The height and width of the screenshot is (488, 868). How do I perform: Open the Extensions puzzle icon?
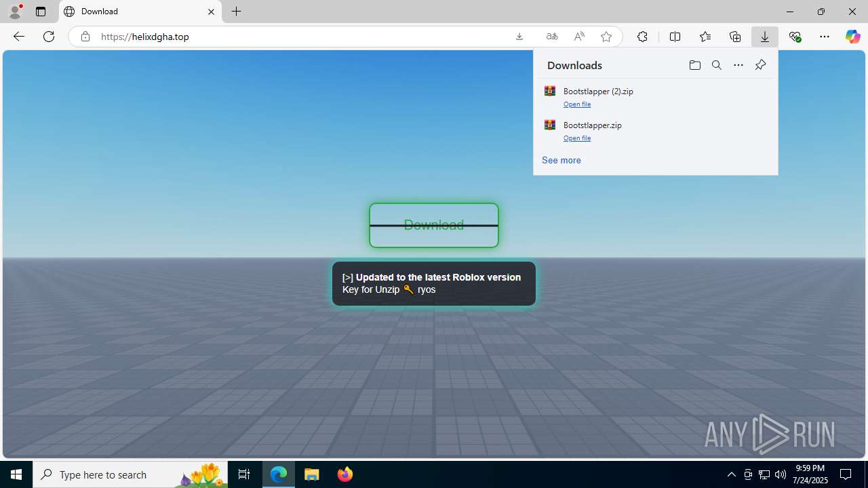(642, 37)
